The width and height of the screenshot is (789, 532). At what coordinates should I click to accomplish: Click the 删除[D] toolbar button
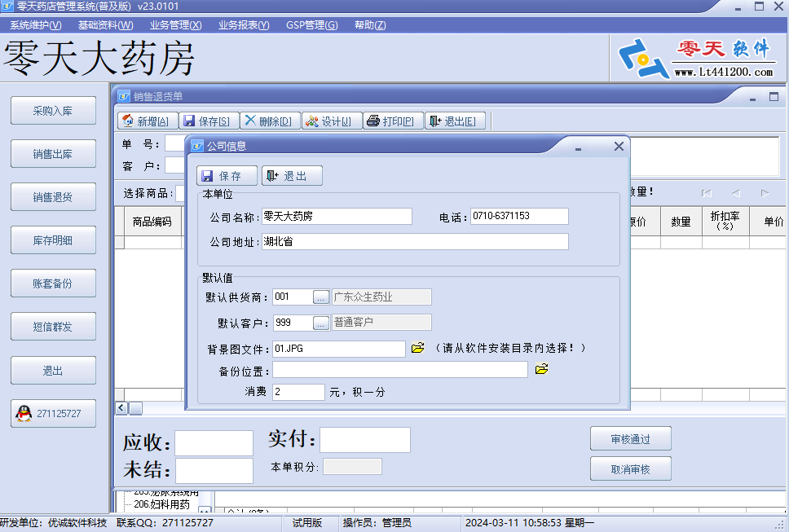click(x=270, y=121)
